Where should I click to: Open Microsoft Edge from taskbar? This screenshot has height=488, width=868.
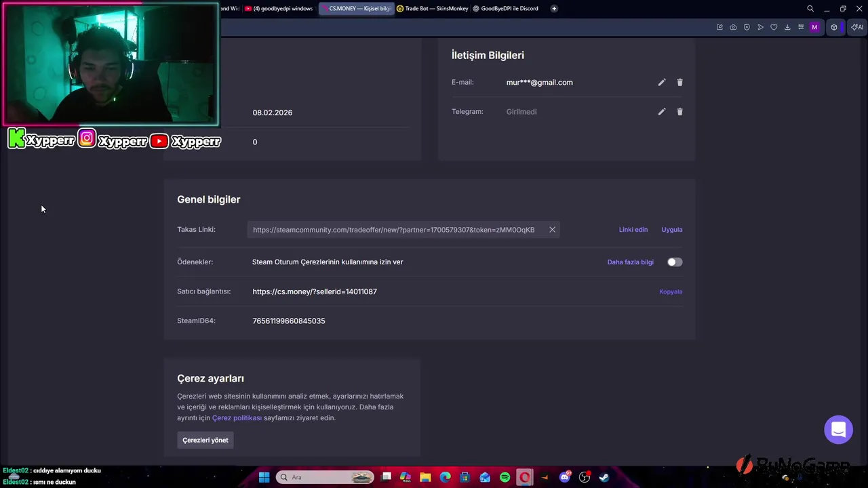(x=445, y=477)
